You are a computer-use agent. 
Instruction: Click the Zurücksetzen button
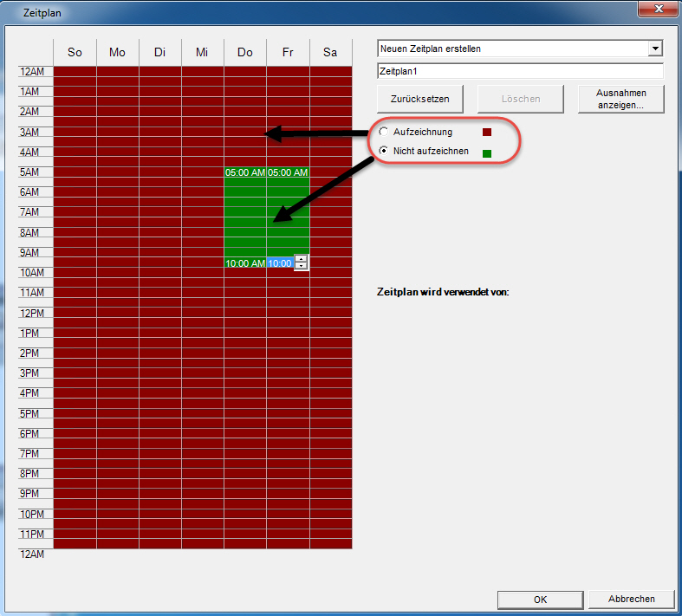(419, 99)
